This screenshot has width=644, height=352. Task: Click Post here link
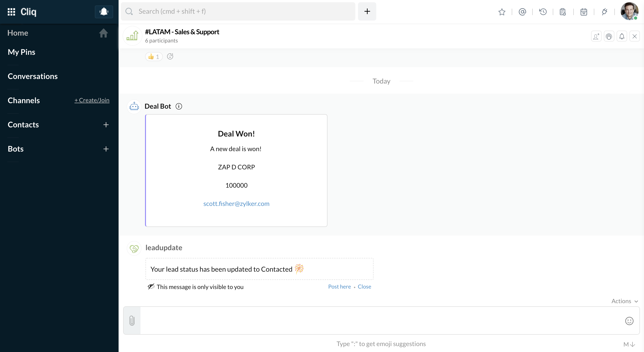point(339,286)
